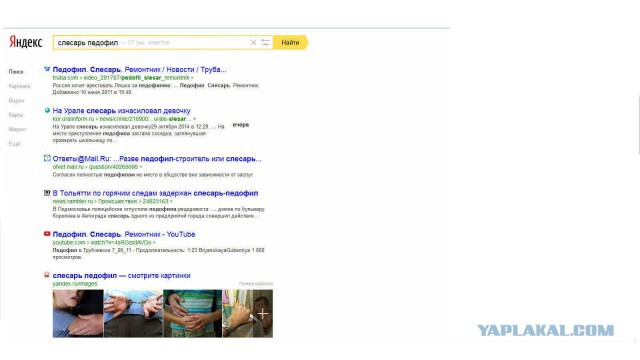
Task: Open the result title ending with "смотрите картинки"
Action: click(x=121, y=276)
